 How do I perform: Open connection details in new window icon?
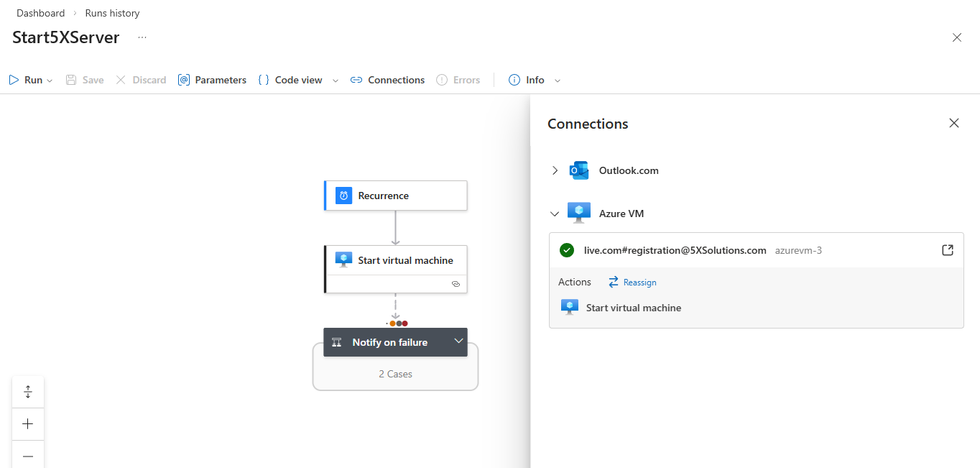click(x=948, y=250)
